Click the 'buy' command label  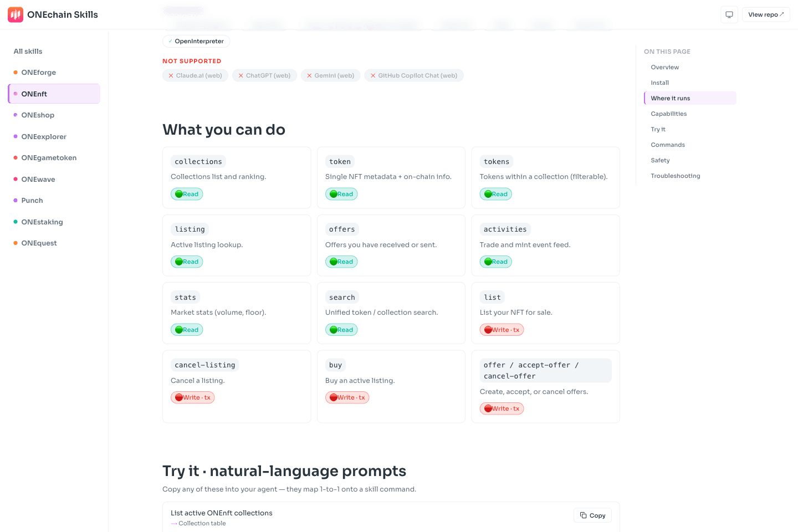pos(336,365)
